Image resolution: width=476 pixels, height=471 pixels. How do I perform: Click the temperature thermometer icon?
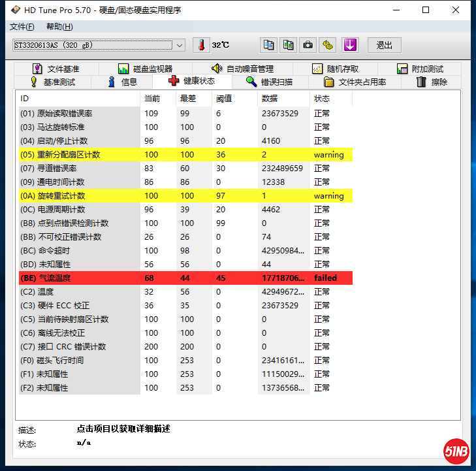point(201,45)
